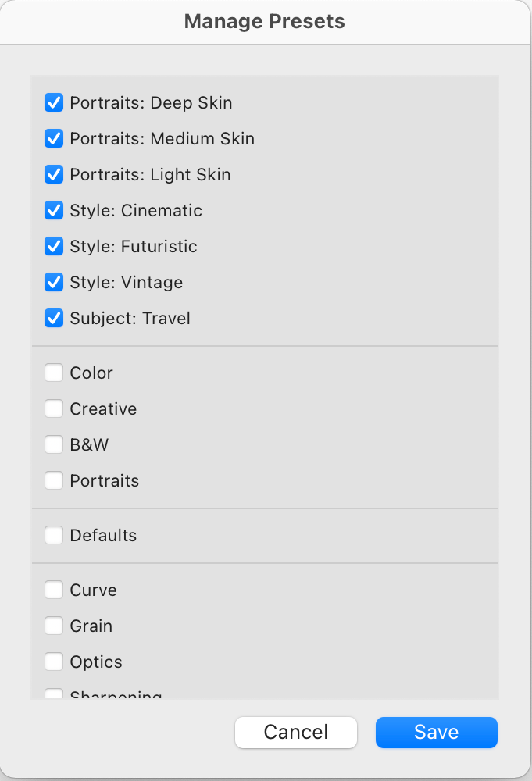Screen dimensions: 532x781
Task: Check the Portraits preset group
Action: coord(54,480)
